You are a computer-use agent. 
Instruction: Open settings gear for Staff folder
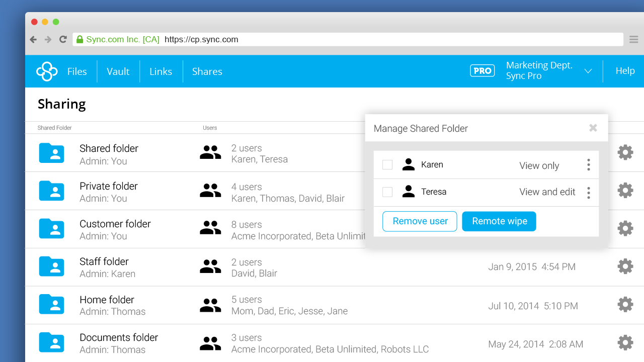(x=625, y=266)
